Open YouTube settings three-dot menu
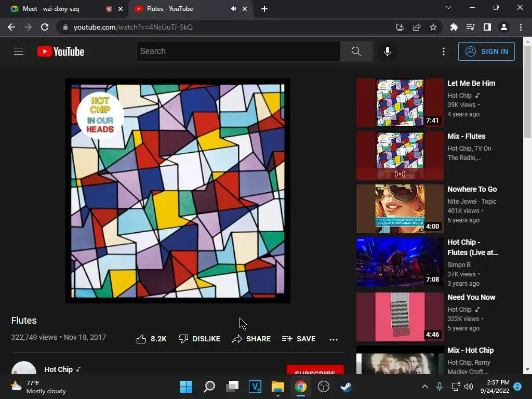Image resolution: width=532 pixels, height=399 pixels. click(x=444, y=51)
